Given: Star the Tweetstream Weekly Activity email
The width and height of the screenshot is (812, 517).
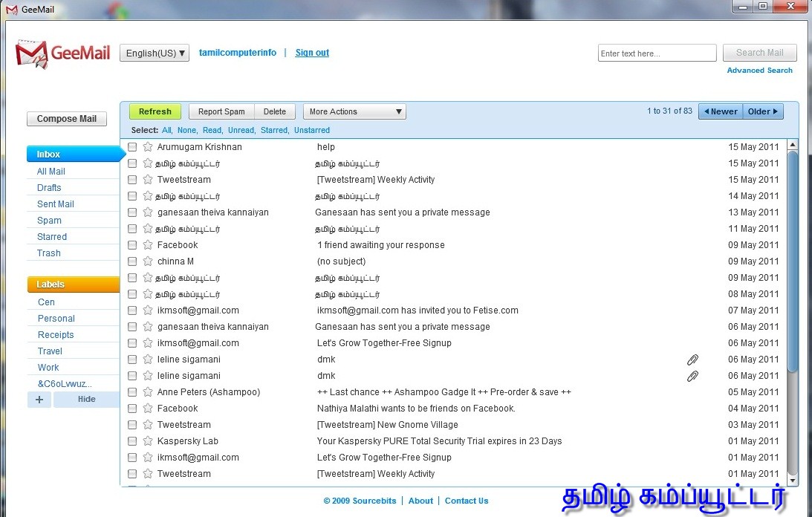Looking at the screenshot, I should (x=147, y=179).
